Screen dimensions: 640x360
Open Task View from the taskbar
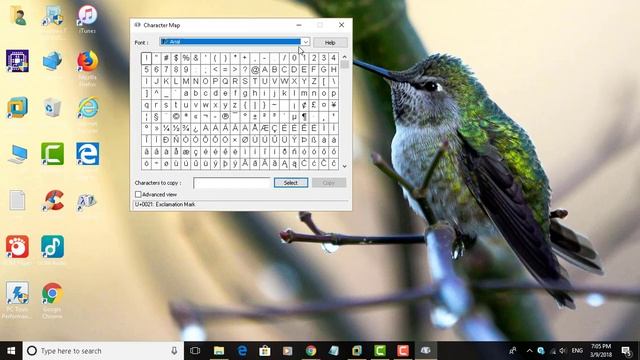pyautogui.click(x=196, y=351)
